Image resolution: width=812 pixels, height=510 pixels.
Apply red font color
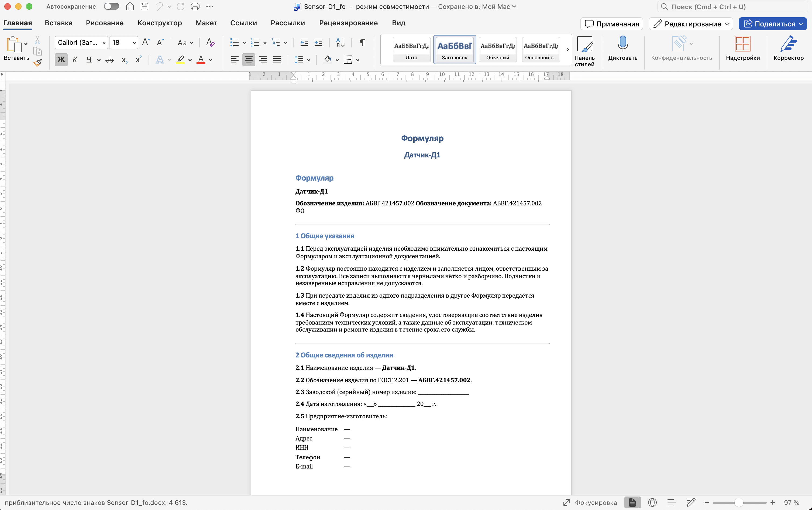pos(201,60)
